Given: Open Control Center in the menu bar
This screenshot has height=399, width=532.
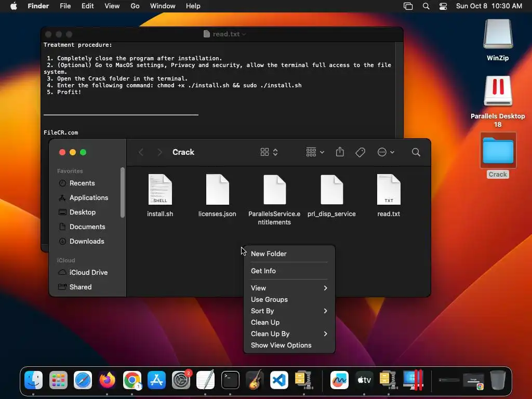Looking at the screenshot, I should (443, 6).
